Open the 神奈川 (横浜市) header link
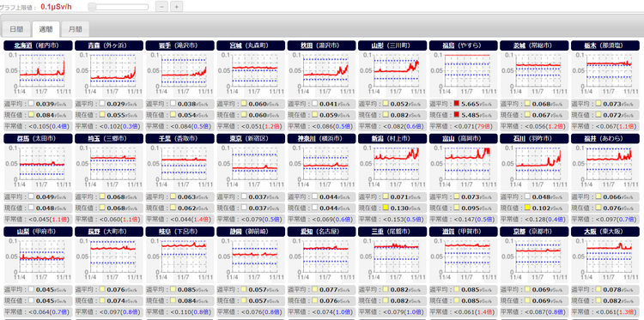This screenshot has height=320, width=644. pyautogui.click(x=322, y=139)
